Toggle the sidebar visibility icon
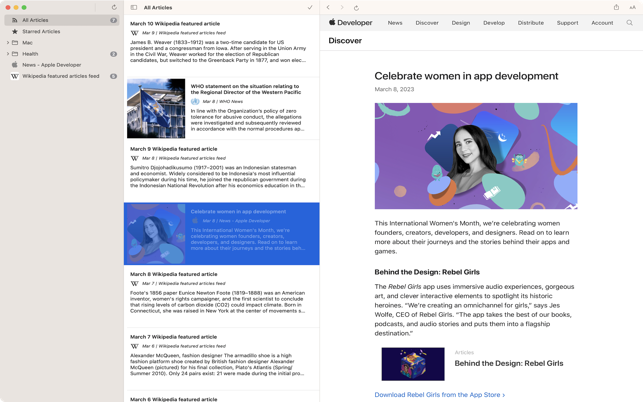The height and width of the screenshot is (402, 643). pyautogui.click(x=134, y=7)
